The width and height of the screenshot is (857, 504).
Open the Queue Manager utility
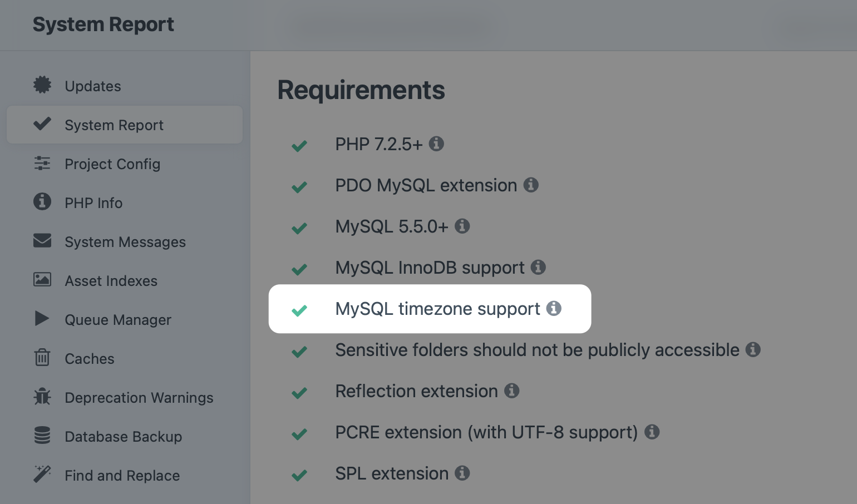pos(125,319)
